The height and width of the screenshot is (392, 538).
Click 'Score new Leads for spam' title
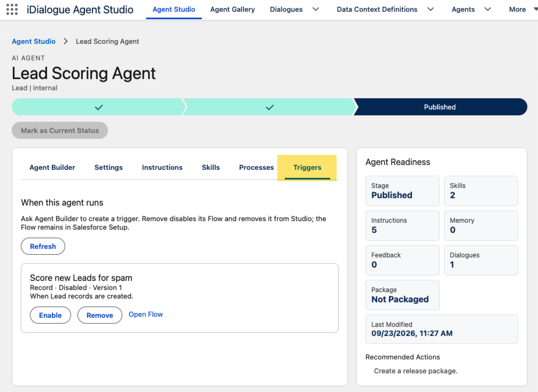(x=81, y=278)
